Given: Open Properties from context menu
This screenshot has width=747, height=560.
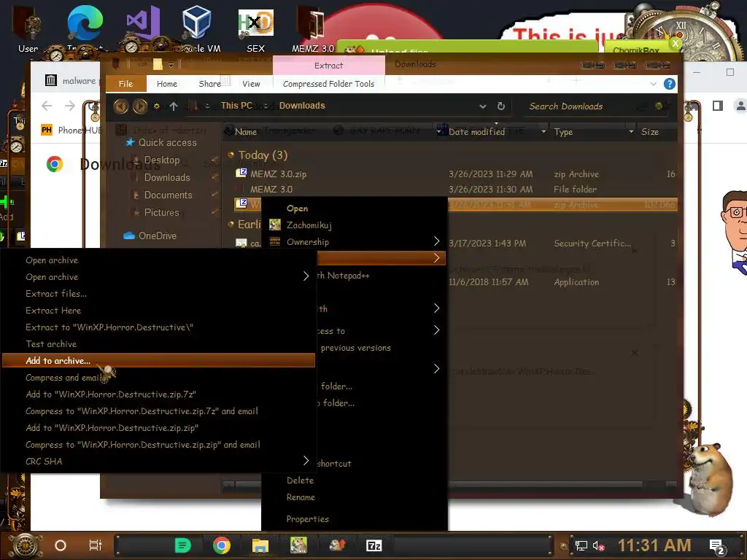Looking at the screenshot, I should [307, 519].
